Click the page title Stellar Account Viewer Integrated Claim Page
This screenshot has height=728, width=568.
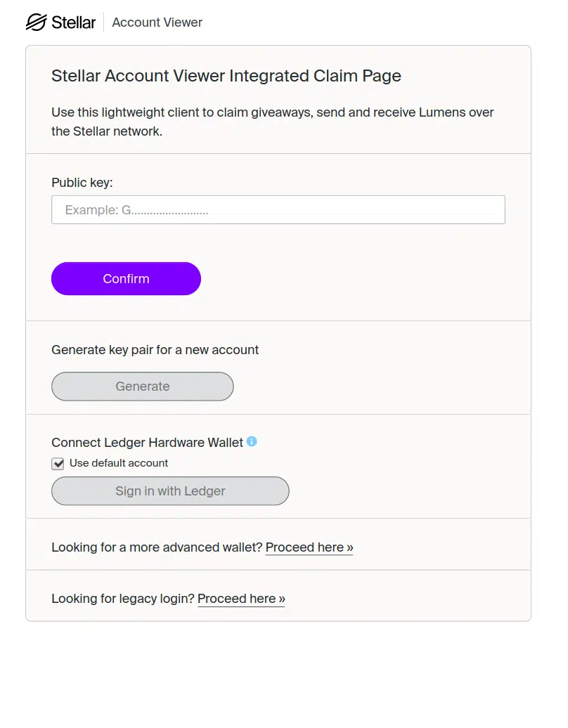[x=226, y=75]
